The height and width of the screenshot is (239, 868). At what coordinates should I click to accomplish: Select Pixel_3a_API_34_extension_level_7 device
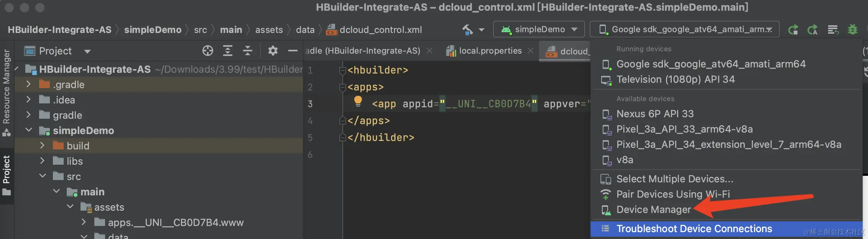click(x=727, y=144)
